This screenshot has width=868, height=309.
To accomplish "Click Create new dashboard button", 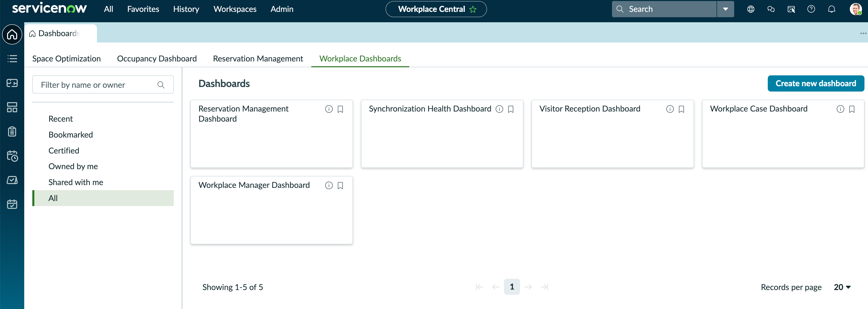I will tap(816, 83).
